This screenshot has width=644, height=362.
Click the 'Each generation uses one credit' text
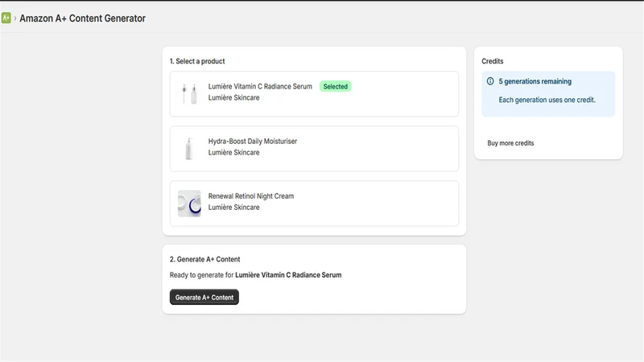pos(547,100)
